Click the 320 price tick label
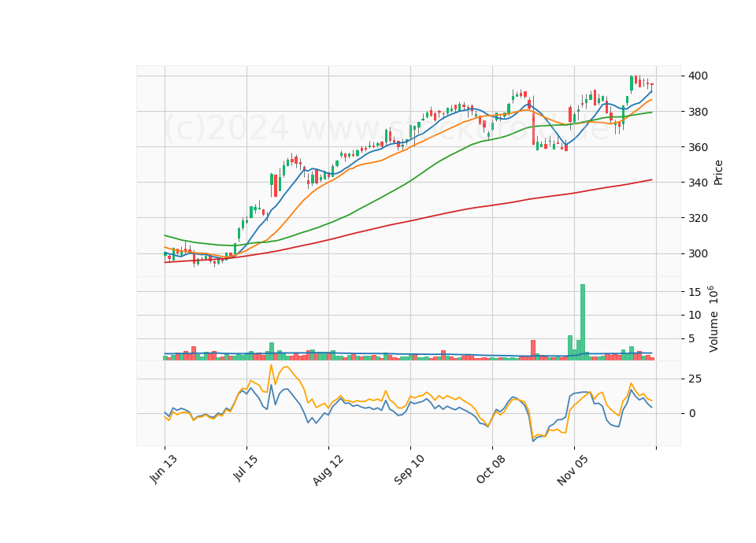Image resolution: width=756 pixels, height=543 pixels. 699,218
